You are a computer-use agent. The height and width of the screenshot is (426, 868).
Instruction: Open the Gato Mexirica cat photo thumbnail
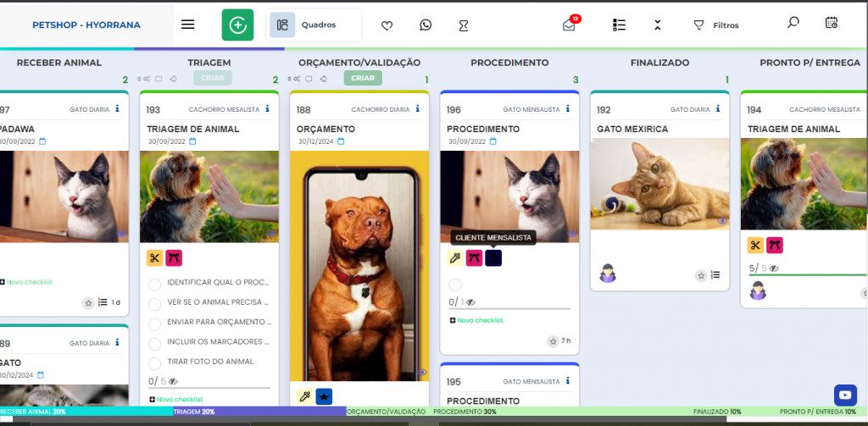(x=659, y=184)
